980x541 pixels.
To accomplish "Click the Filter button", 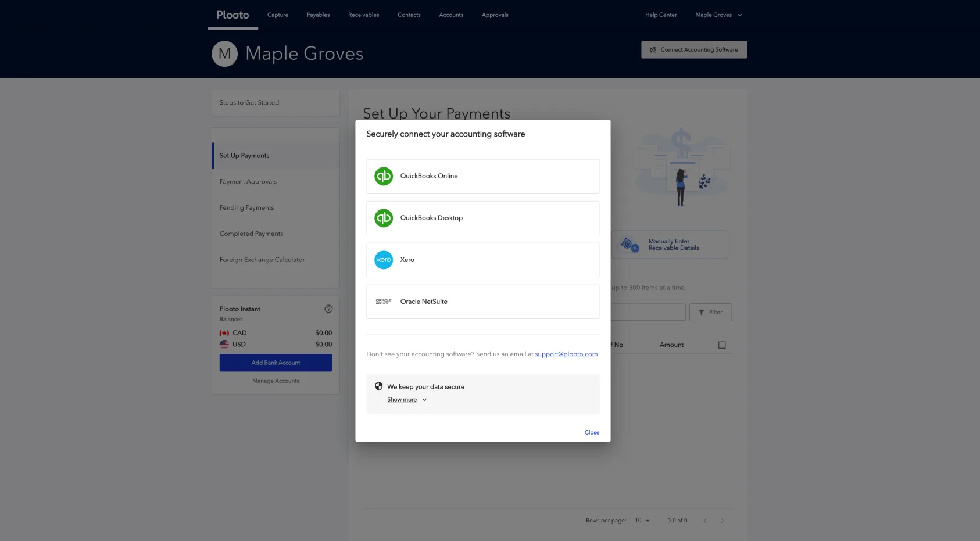I will [710, 313].
